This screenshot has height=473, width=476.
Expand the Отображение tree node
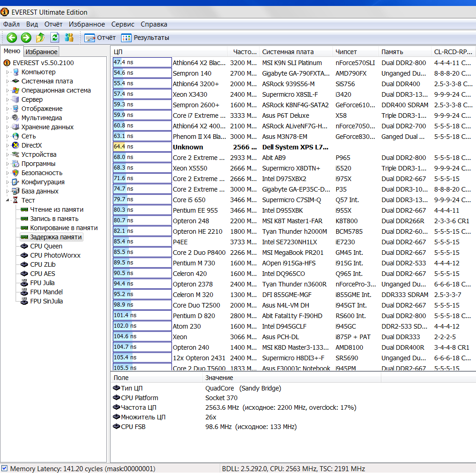click(x=8, y=109)
